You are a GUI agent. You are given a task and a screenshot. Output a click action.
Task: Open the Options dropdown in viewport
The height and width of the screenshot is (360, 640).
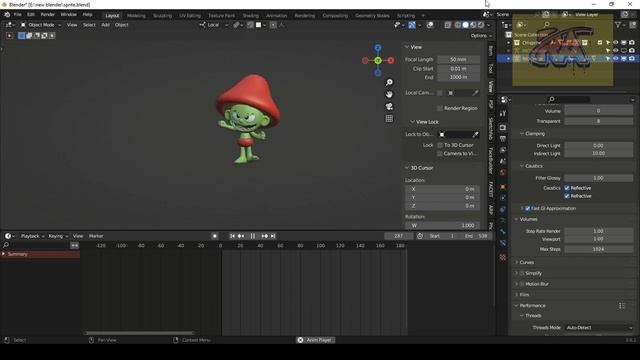tap(481, 36)
